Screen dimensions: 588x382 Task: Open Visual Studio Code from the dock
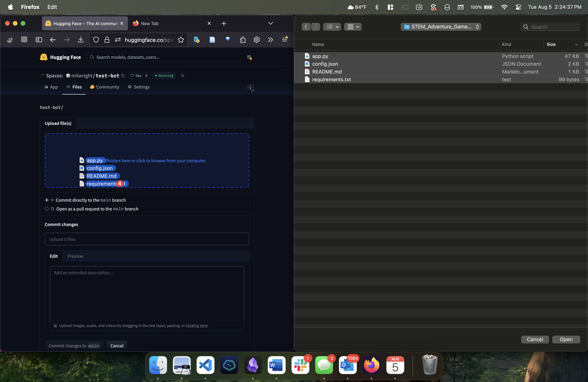click(205, 365)
